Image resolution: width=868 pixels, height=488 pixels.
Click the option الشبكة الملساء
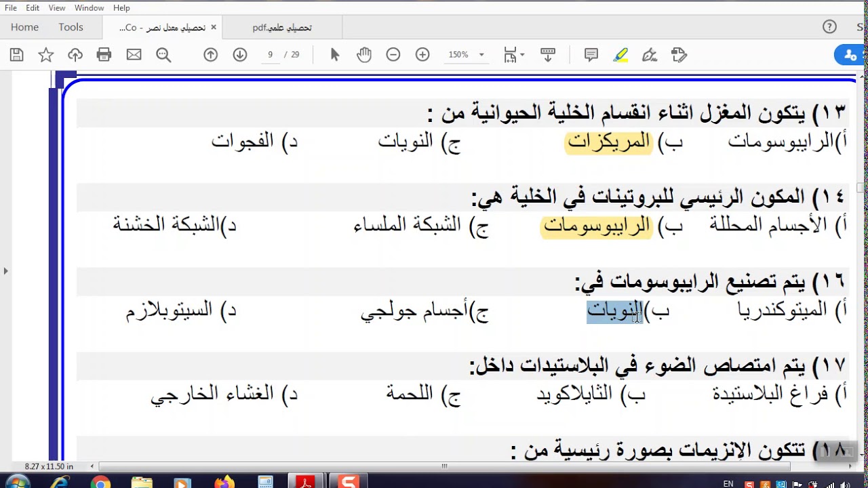[x=408, y=224]
